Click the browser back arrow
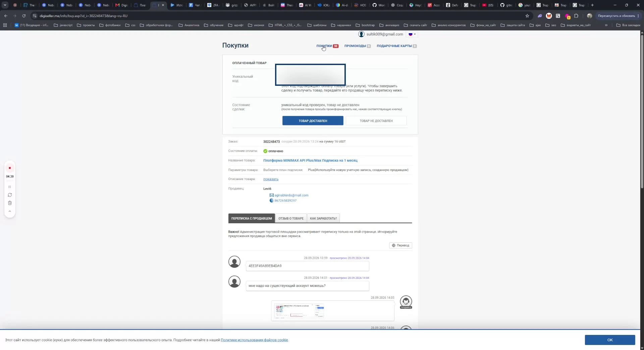The width and height of the screenshot is (644, 350). coord(6,16)
